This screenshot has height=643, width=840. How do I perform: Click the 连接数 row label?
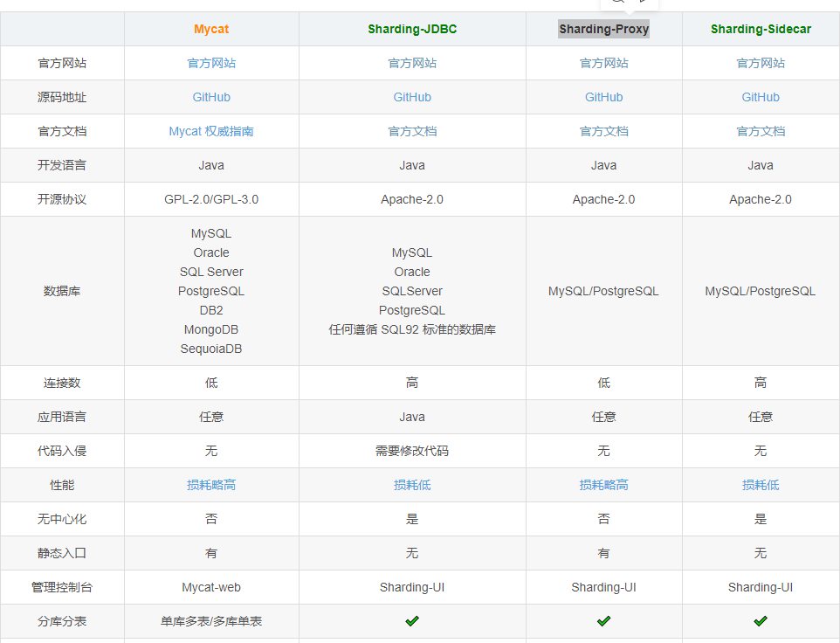pyautogui.click(x=62, y=383)
